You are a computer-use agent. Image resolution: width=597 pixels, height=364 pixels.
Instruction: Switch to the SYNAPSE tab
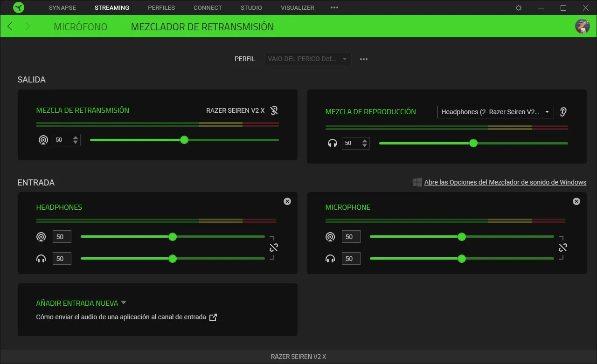tap(62, 8)
